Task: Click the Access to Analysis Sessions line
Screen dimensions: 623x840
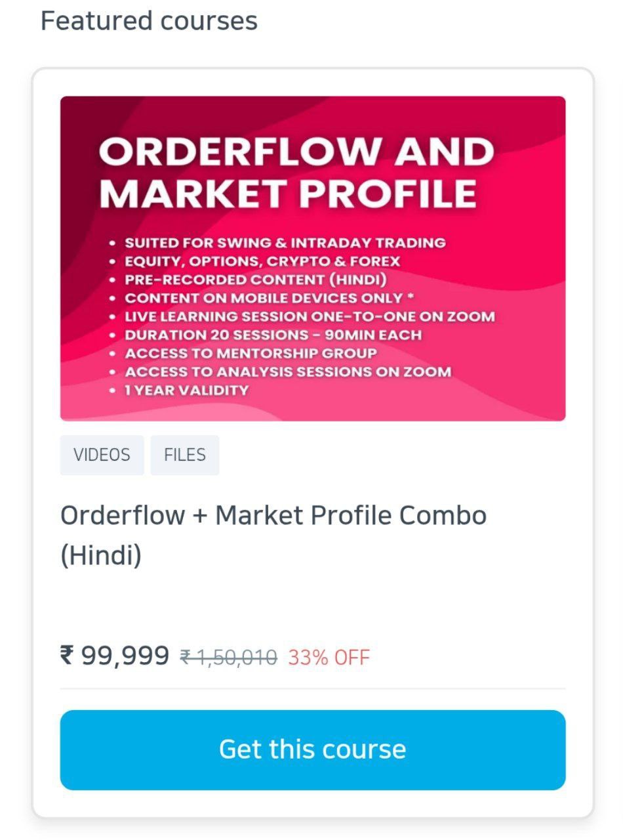Action: (x=288, y=371)
